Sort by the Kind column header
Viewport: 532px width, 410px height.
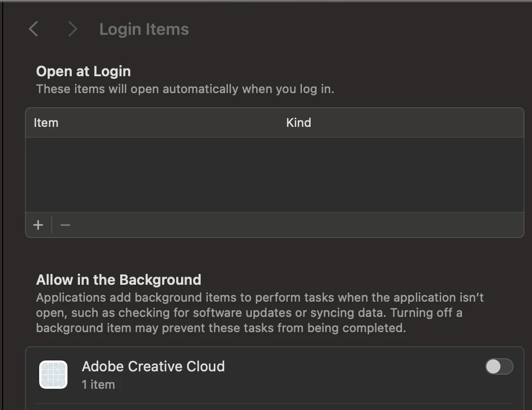299,123
